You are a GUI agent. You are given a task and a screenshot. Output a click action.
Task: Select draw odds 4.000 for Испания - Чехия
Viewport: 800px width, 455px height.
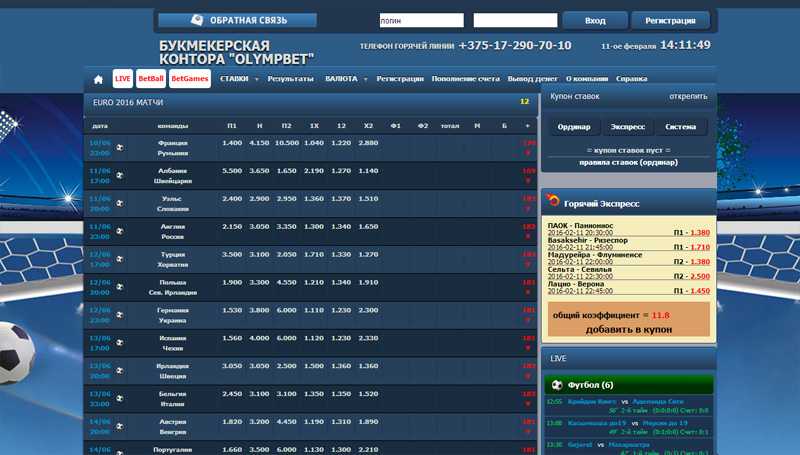(259, 338)
